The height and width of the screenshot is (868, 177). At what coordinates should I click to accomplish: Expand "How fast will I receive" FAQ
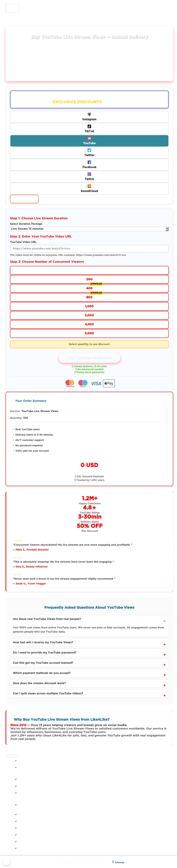[89, 643]
